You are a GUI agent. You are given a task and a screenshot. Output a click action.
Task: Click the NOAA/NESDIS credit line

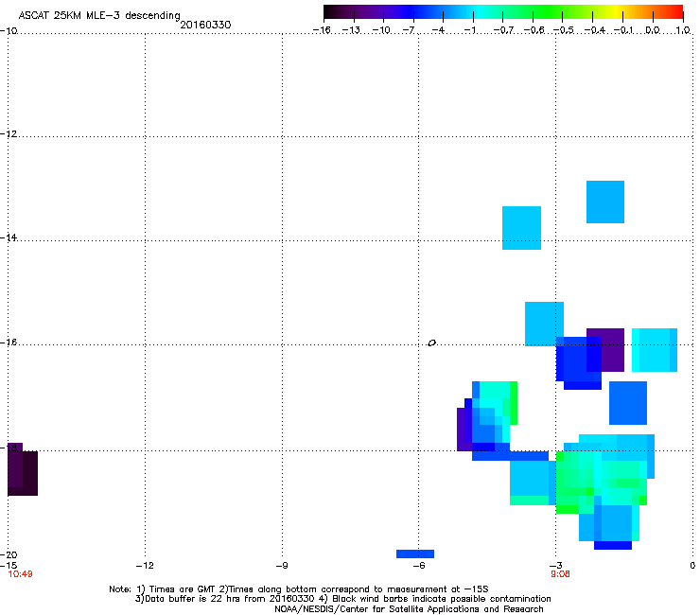point(409,608)
